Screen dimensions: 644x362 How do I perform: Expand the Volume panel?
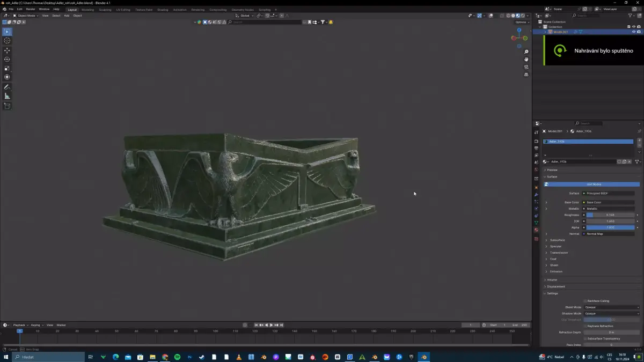point(552,280)
